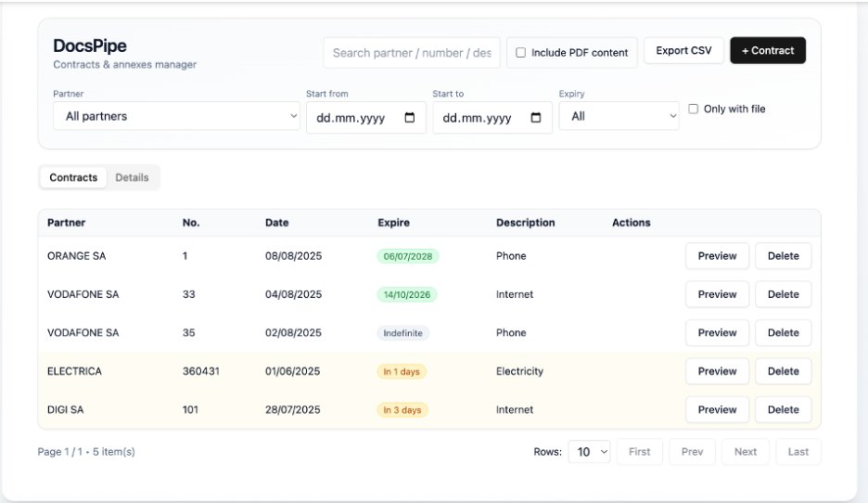868x503 pixels.
Task: Expand the Expiry filter dropdown
Action: pyautogui.click(x=619, y=116)
